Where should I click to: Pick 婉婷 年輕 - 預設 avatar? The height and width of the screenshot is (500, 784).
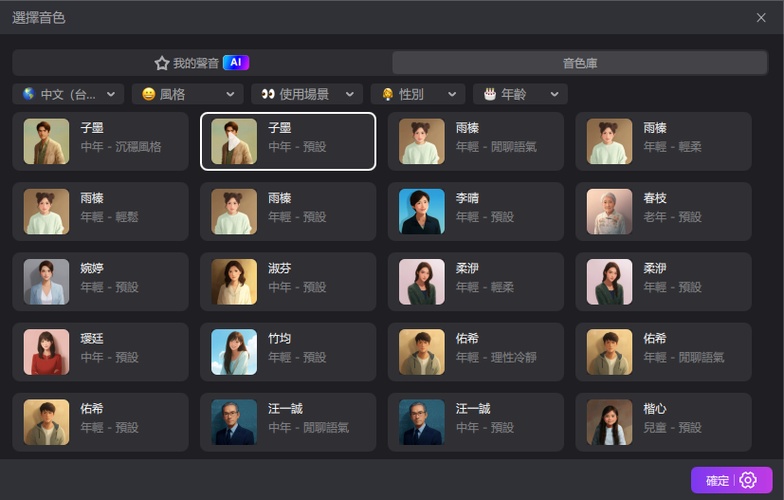pyautogui.click(x=46, y=282)
